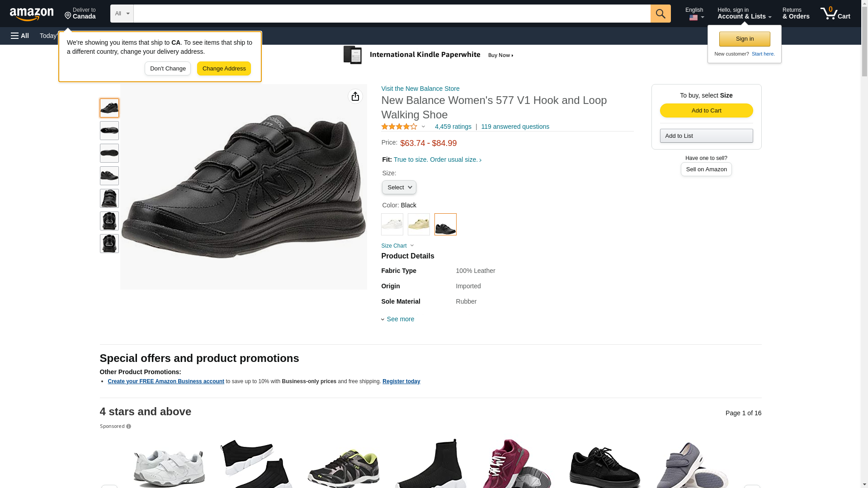Click the Amazon logo
The height and width of the screenshot is (488, 868).
tap(32, 14)
